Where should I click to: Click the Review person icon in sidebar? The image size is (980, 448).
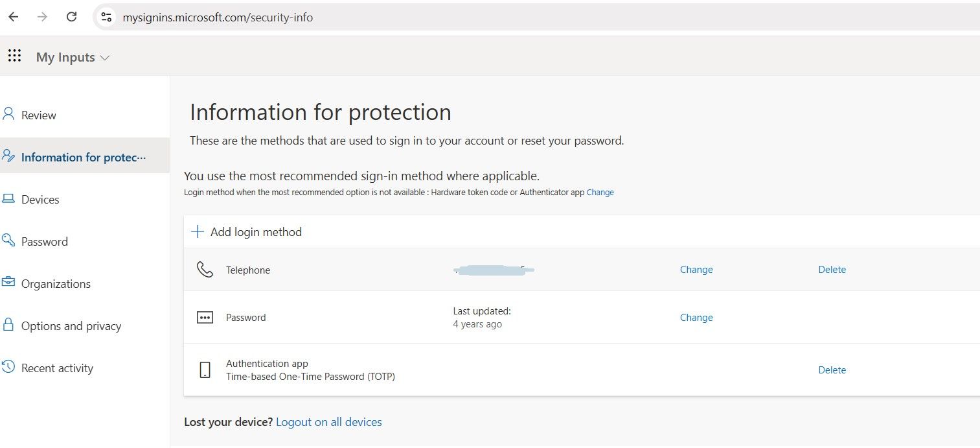tap(8, 114)
